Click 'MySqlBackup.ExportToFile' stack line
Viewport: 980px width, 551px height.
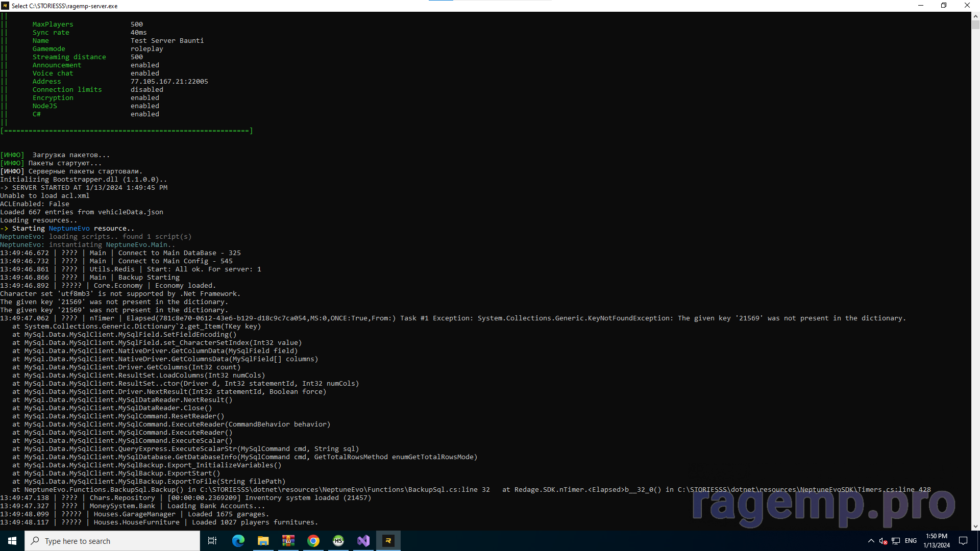[x=149, y=481]
